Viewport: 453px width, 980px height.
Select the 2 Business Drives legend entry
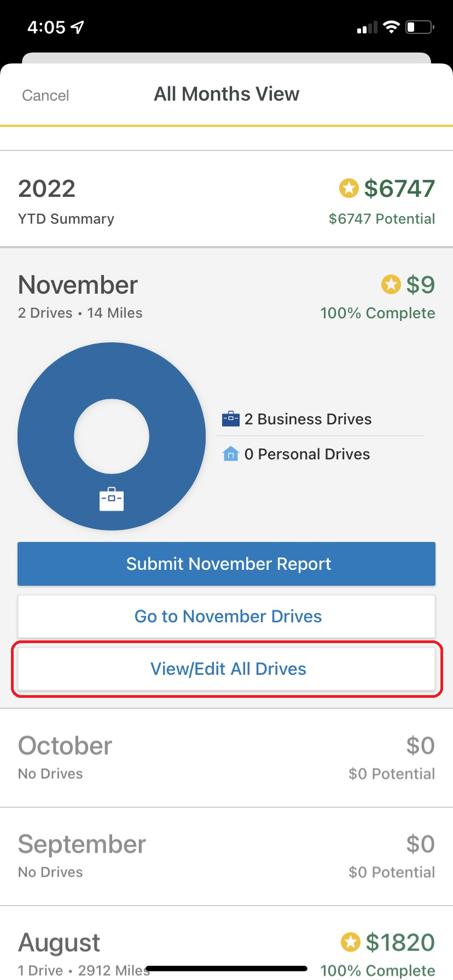tap(297, 419)
